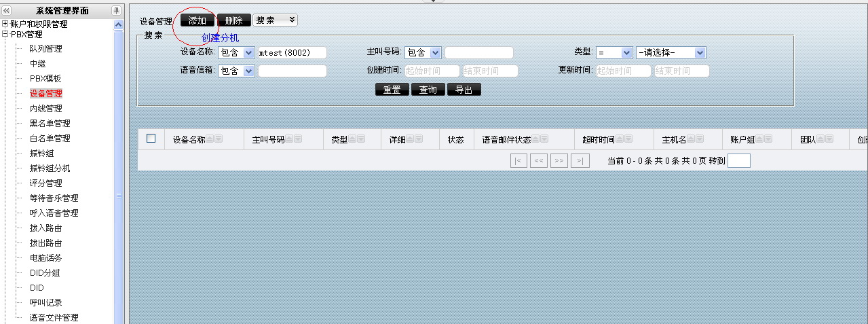The height and width of the screenshot is (324, 868).
Task: Sort 主叫号码 column descending
Action: pos(298,139)
